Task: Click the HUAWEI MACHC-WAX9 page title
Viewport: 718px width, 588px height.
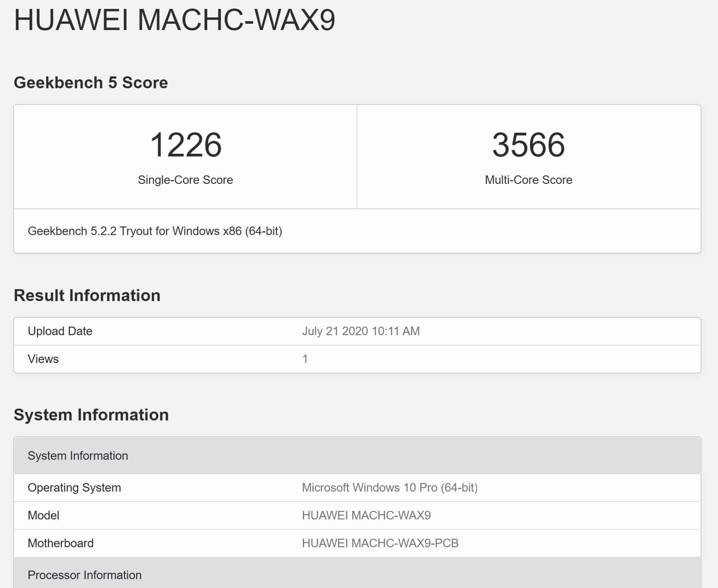Action: (x=174, y=20)
